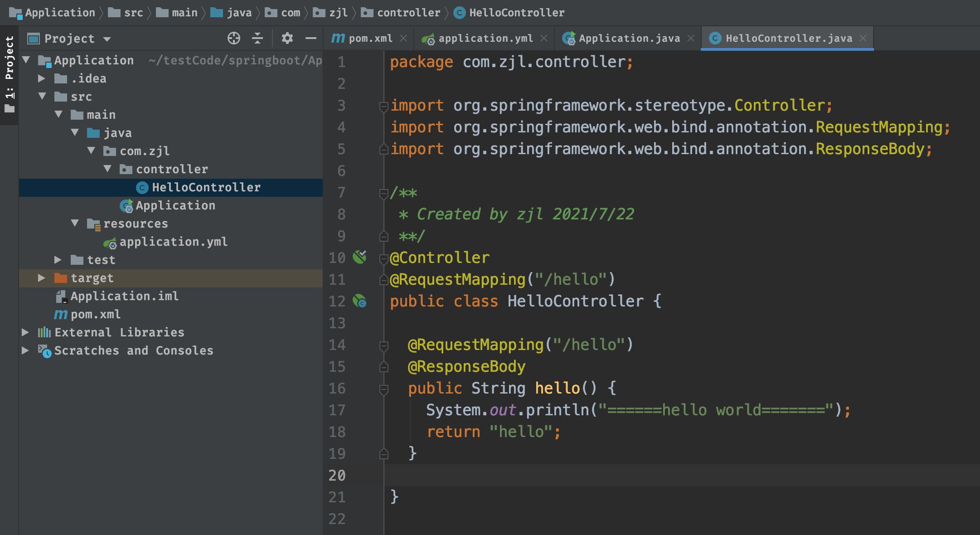Screen dimensions: 980x535
Task: Place caret on empty line 20
Action: (682, 475)
